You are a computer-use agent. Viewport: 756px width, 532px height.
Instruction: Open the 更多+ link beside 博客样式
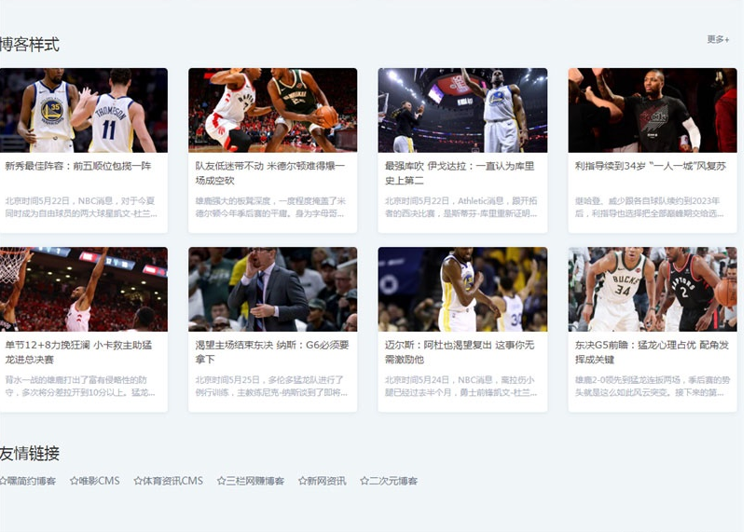(718, 39)
